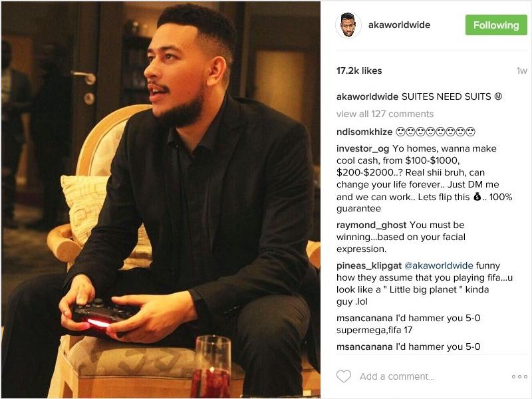Open ndisomkhize commenter profile
The width and height of the screenshot is (532, 399).
[364, 132]
